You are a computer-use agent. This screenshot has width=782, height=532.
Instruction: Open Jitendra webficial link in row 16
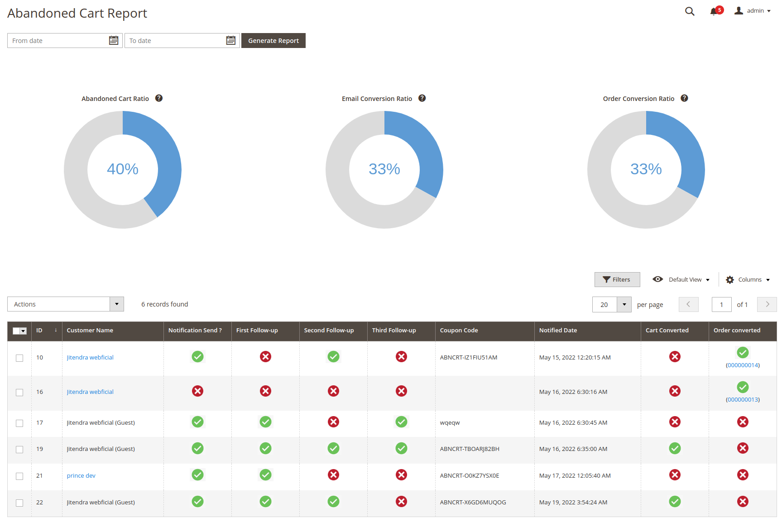[90, 392]
